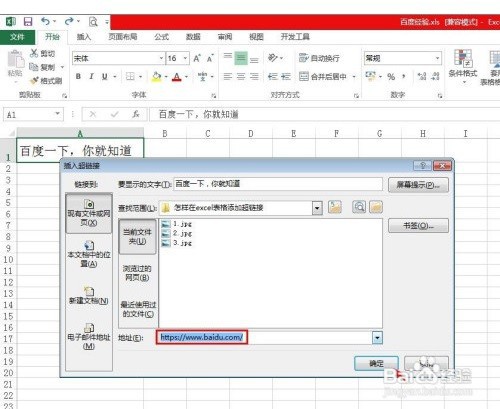Select 现有文件或网页 link-to option
The width and height of the screenshot is (500, 409).
pos(89,213)
